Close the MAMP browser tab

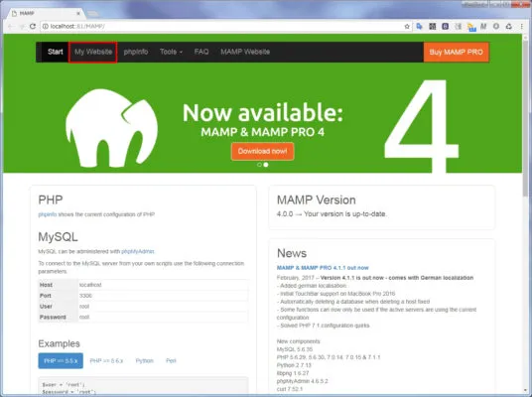tap(78, 13)
